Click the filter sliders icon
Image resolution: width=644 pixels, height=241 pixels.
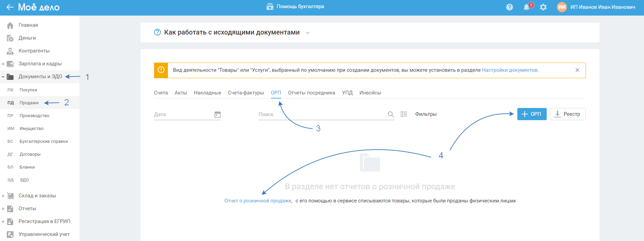[404, 114]
